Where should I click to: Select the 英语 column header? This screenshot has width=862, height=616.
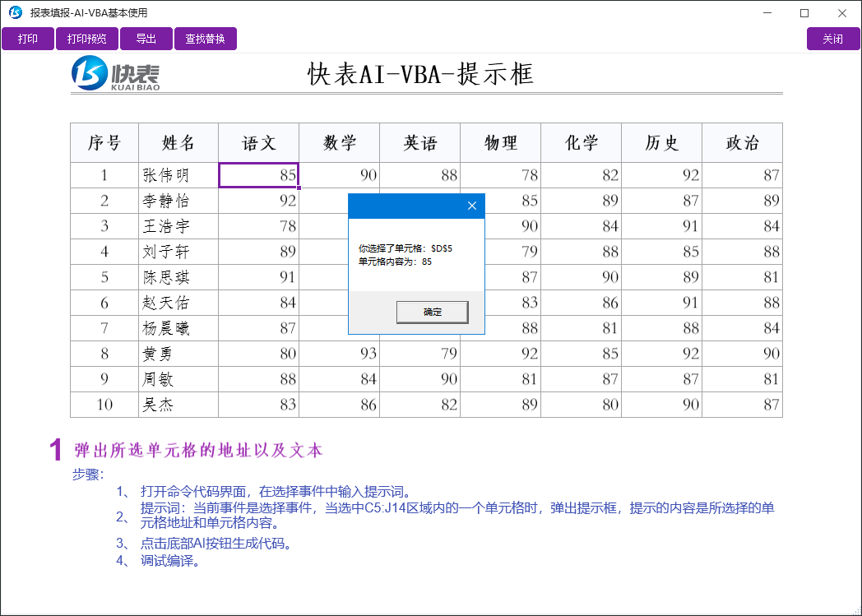[420, 143]
